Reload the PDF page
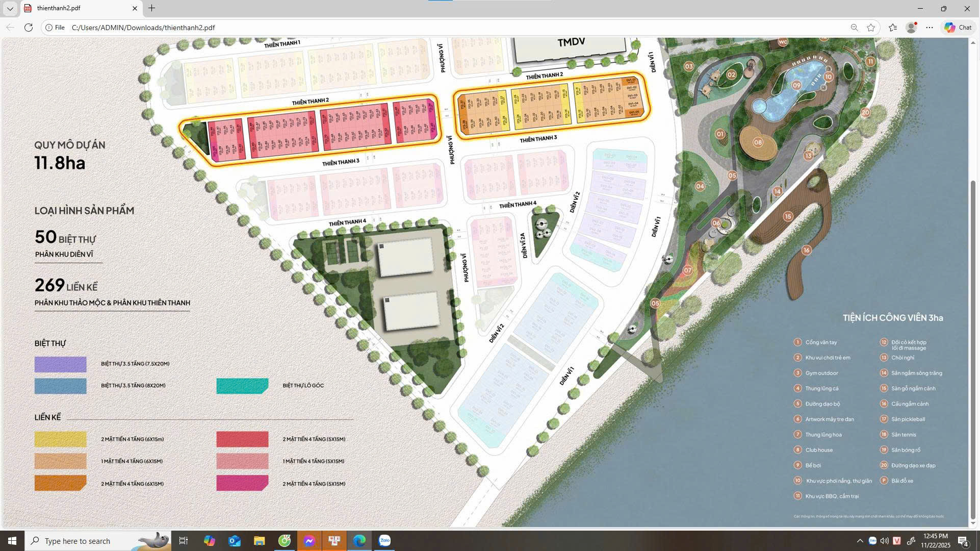 tap(29, 28)
